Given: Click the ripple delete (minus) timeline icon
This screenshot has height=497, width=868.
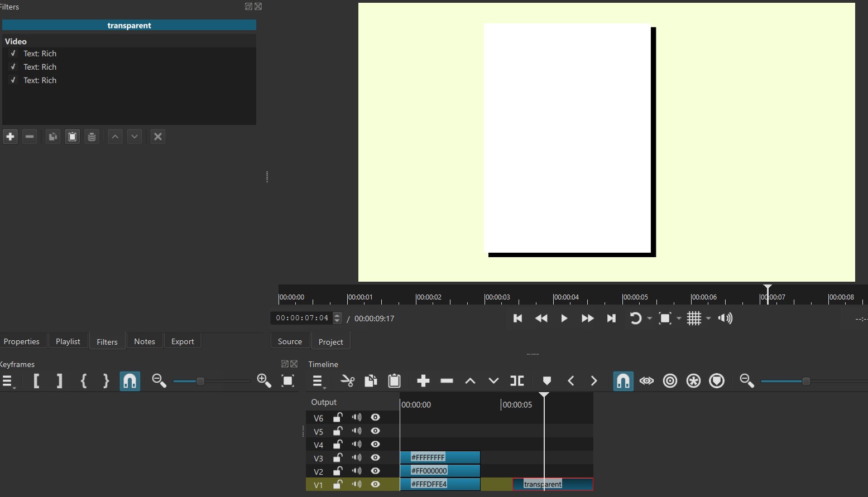Looking at the screenshot, I should (447, 381).
